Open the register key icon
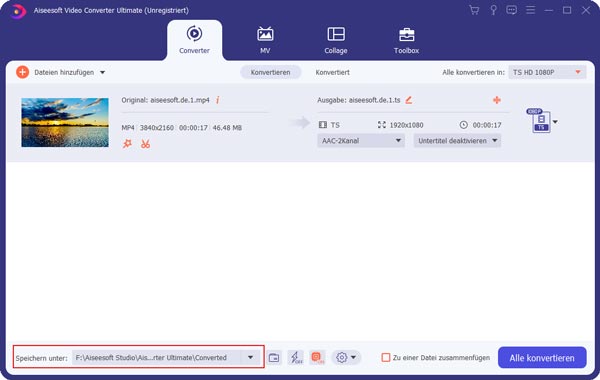 (x=493, y=10)
